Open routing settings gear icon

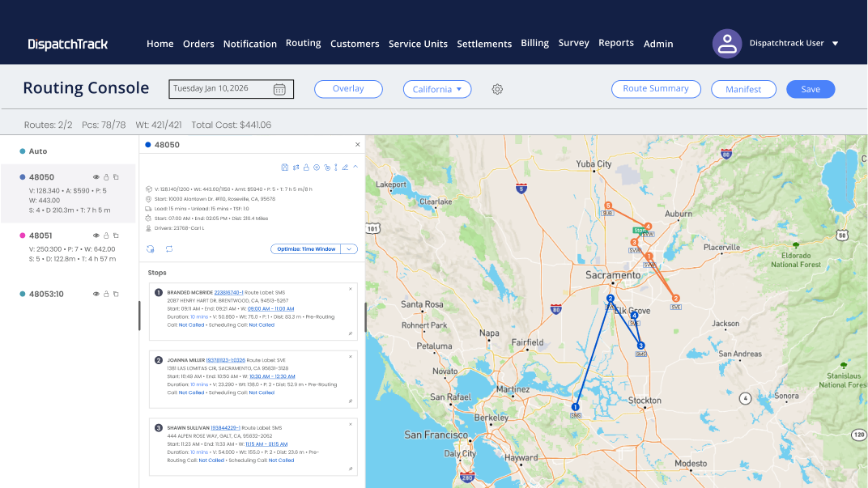(x=497, y=89)
